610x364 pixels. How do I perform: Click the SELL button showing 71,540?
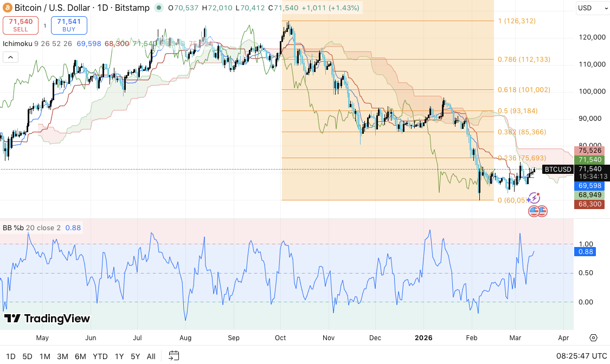21,25
